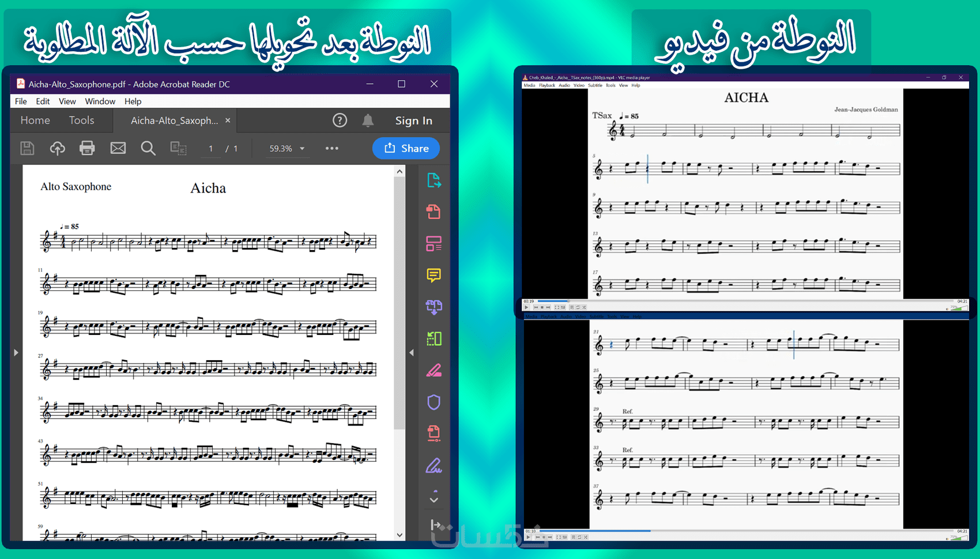Close the Aicha-Alto_Saxoph... document tab

(x=228, y=120)
